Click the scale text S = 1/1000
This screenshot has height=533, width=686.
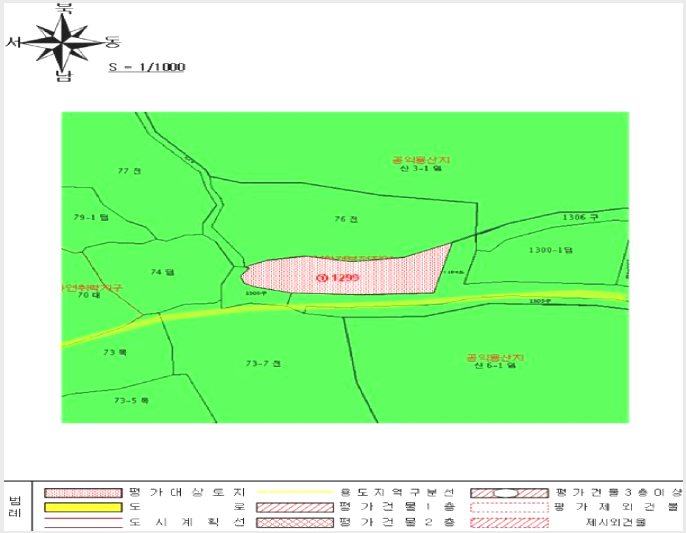[147, 67]
